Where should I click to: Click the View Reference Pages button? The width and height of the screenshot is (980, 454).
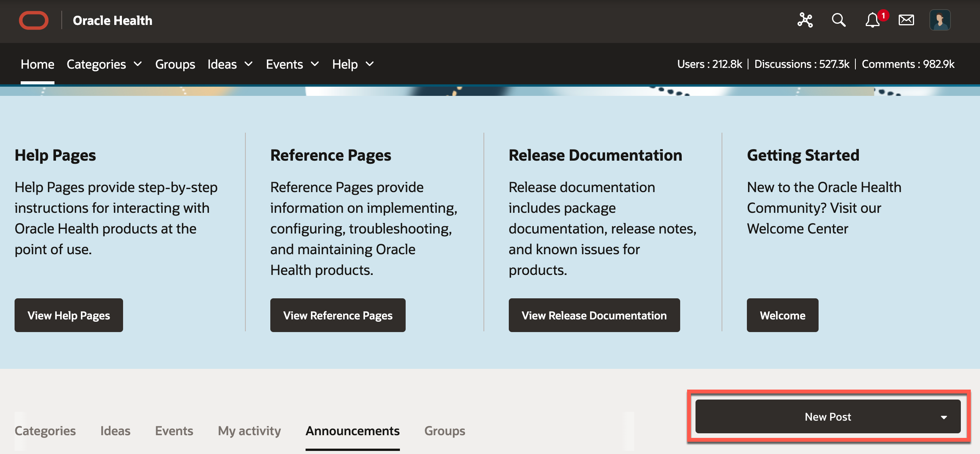pyautogui.click(x=338, y=315)
